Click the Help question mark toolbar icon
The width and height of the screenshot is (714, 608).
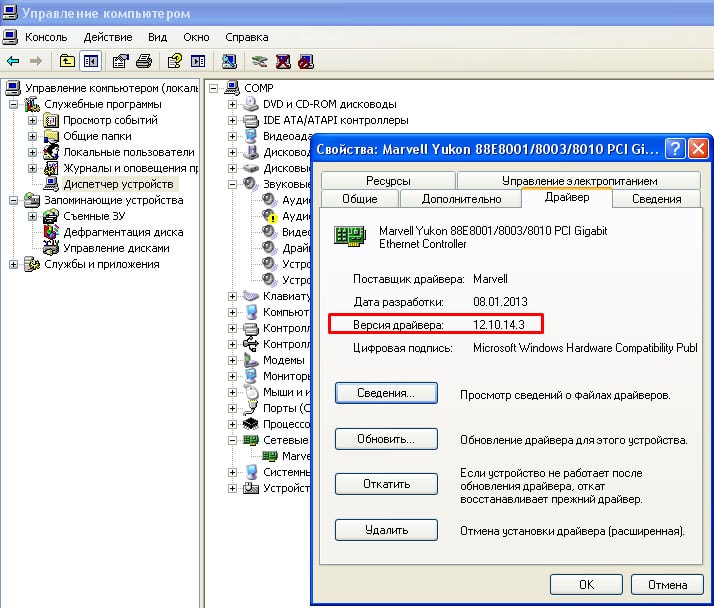[x=175, y=61]
